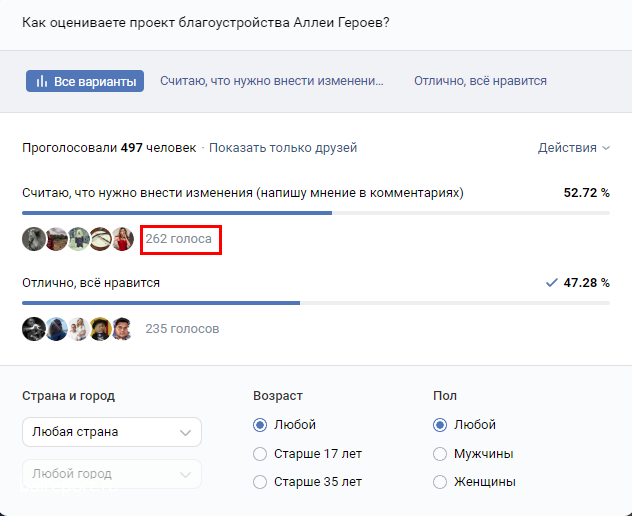The width and height of the screenshot is (632, 516).
Task: Select Старше 35 лет age filter
Action: (261, 482)
